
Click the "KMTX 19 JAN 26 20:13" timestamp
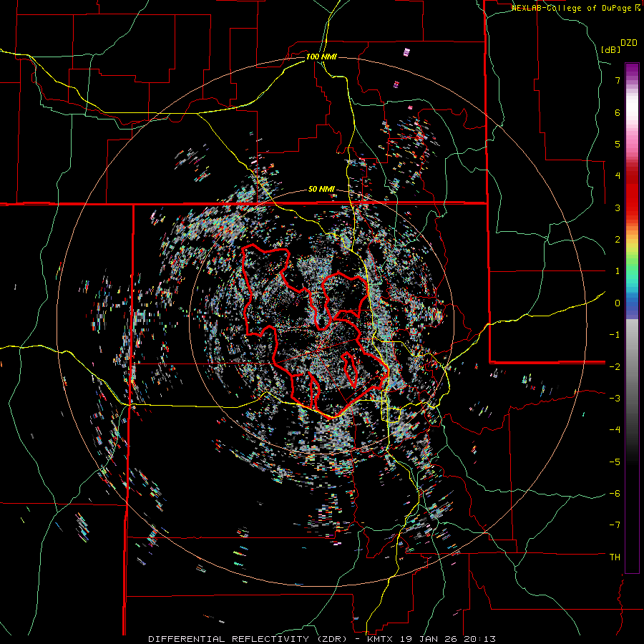pyautogui.click(x=431, y=639)
